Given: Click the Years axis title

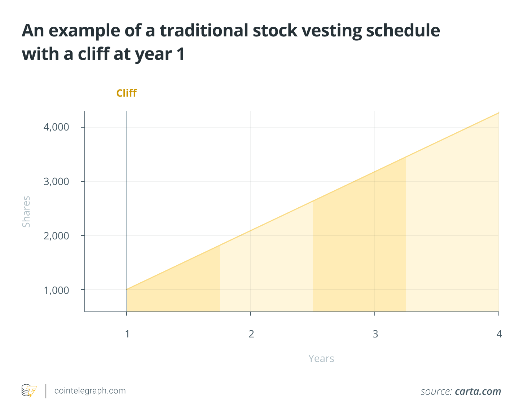Looking at the screenshot, I should pyautogui.click(x=321, y=359).
